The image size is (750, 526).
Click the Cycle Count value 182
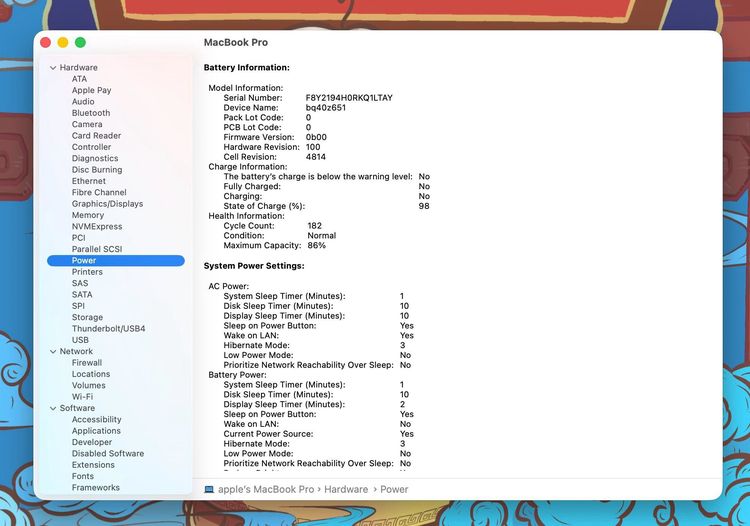[314, 226]
